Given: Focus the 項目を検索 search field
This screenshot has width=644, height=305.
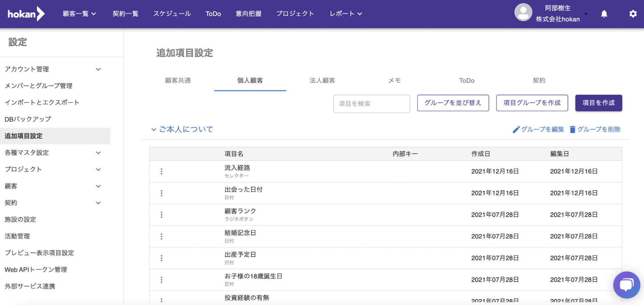Looking at the screenshot, I should click(371, 104).
